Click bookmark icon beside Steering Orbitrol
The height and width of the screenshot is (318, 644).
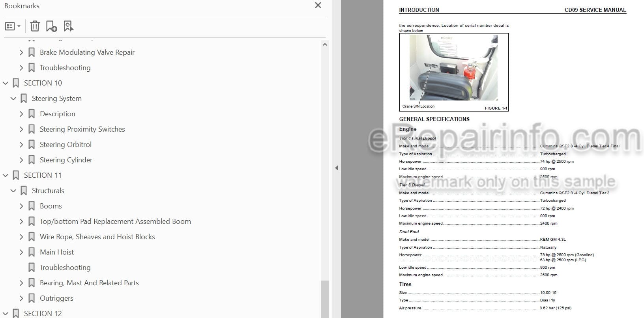[32, 145]
